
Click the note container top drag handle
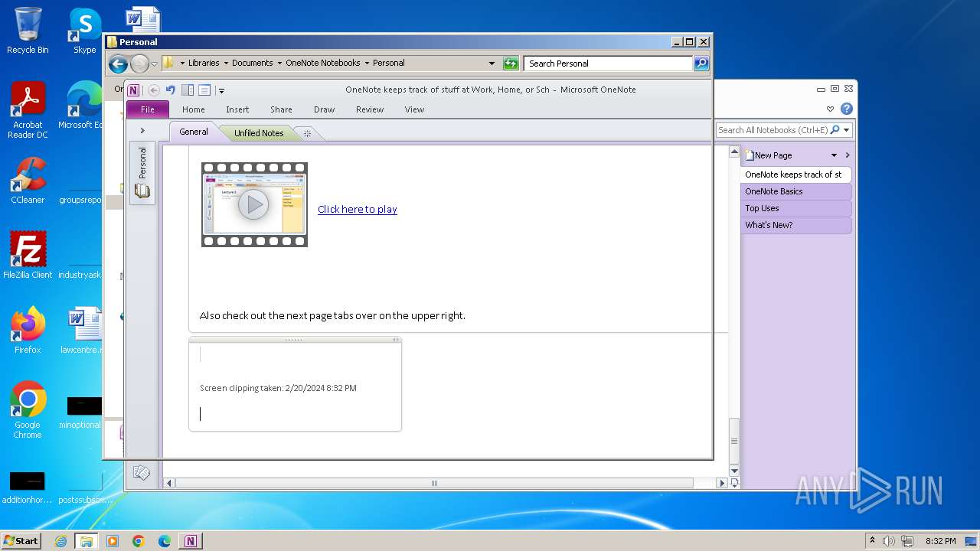click(x=294, y=339)
